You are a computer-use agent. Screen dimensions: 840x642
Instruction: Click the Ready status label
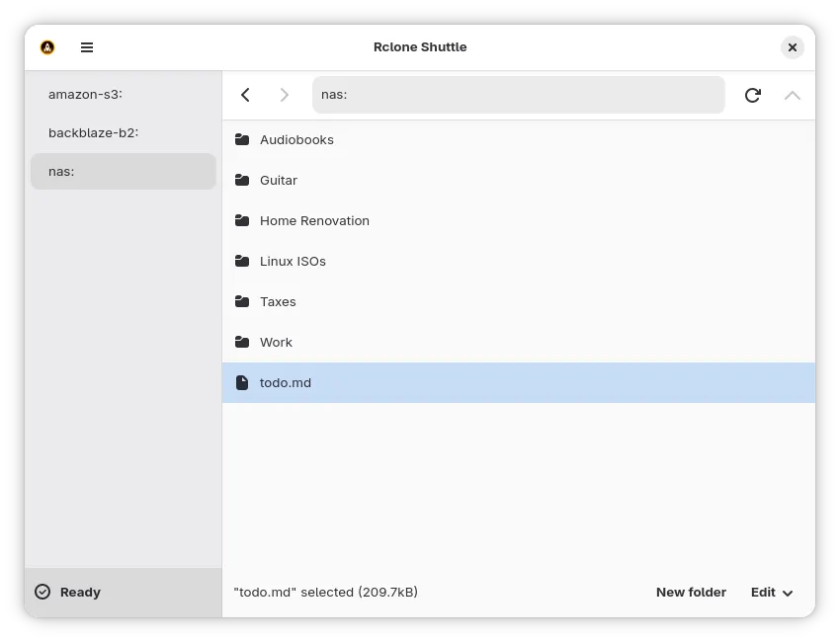[80, 593]
